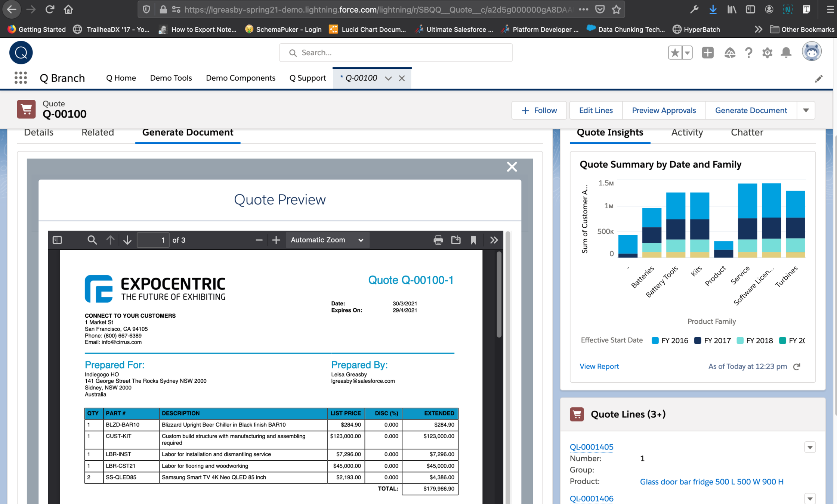The image size is (837, 504).
Task: Click the PDF find magnifier icon
Action: [x=92, y=240]
